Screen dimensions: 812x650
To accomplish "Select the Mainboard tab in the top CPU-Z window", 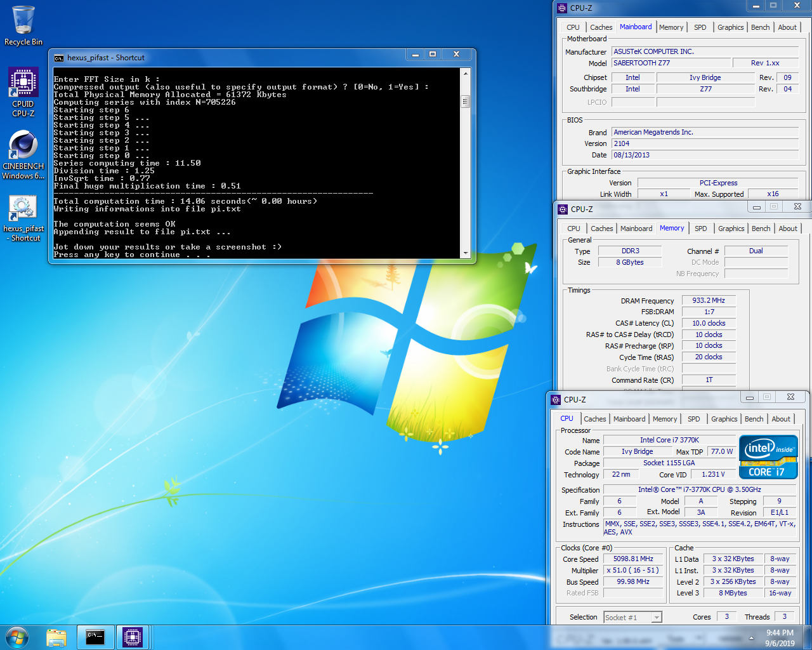I will click(x=636, y=27).
